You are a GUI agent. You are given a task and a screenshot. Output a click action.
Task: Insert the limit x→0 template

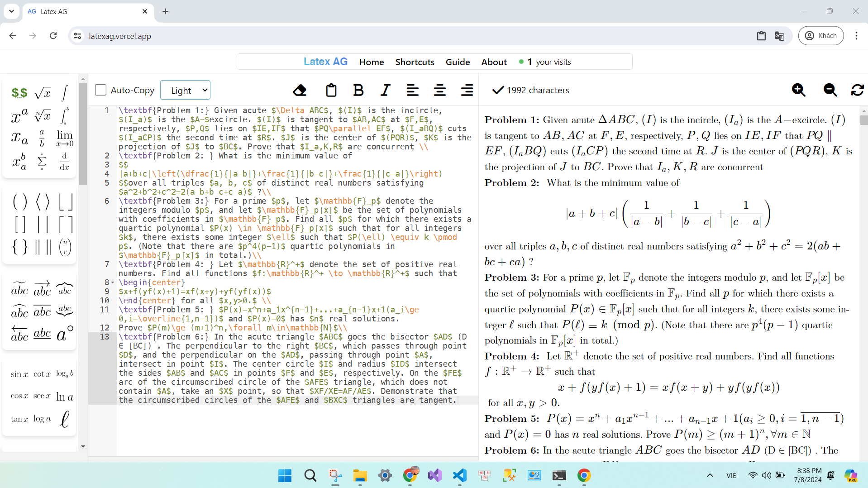[x=65, y=138]
